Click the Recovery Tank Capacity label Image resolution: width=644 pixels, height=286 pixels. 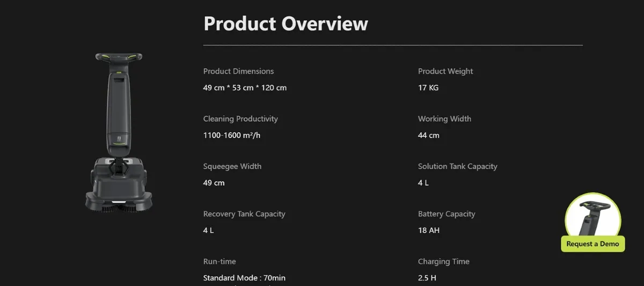[x=244, y=214]
